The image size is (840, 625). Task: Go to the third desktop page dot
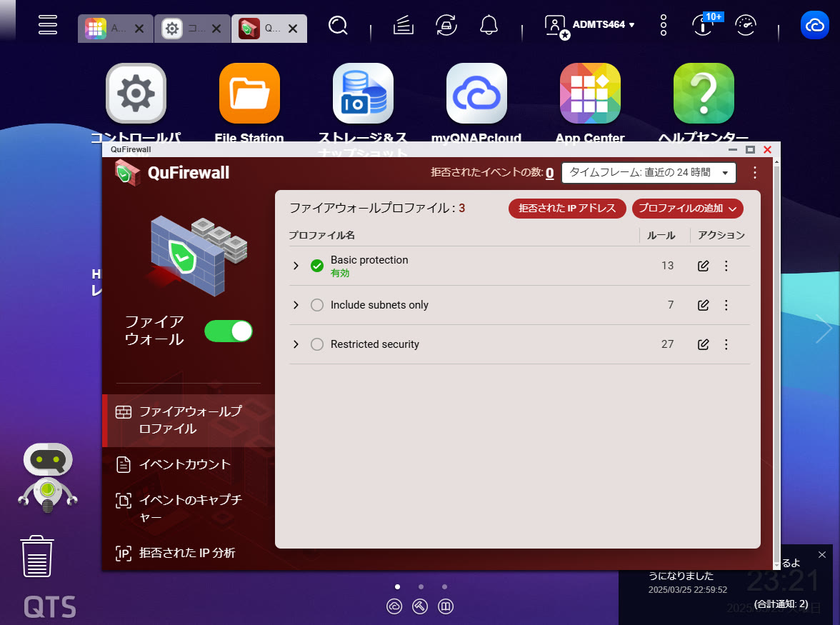pos(444,586)
